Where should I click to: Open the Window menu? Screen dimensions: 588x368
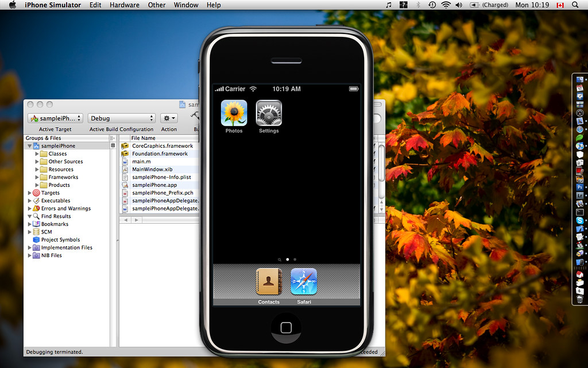tap(186, 5)
